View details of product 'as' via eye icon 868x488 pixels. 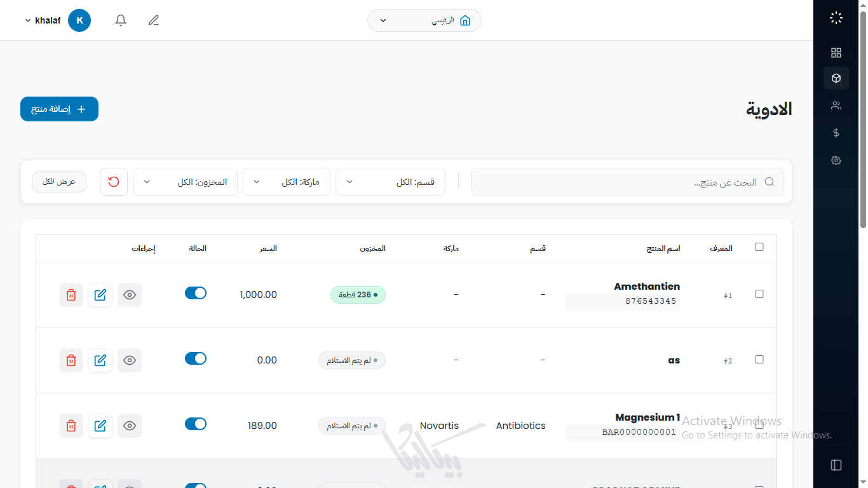click(x=130, y=360)
